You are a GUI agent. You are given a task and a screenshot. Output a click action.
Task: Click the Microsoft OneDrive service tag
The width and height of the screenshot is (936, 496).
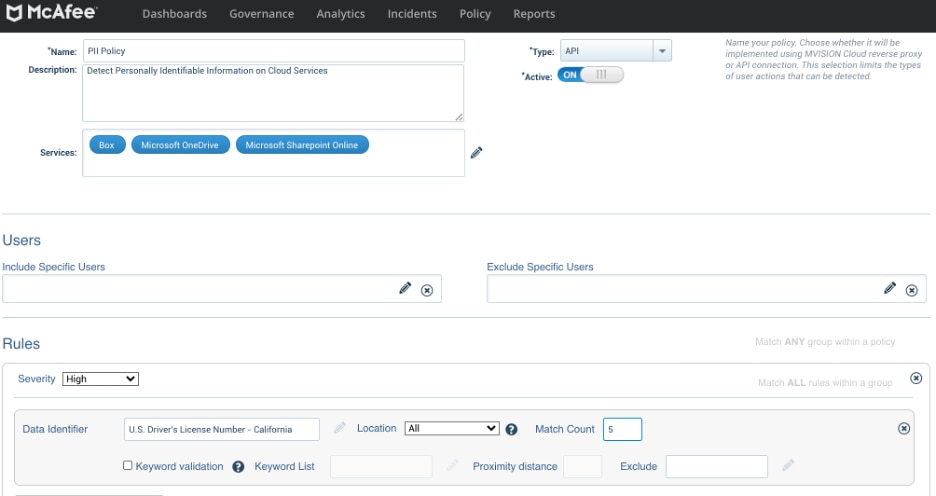pos(180,145)
